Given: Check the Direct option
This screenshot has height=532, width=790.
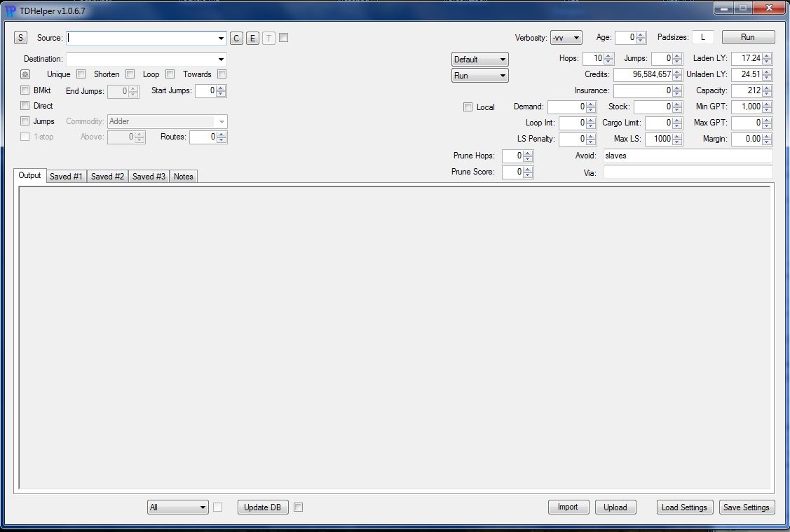Looking at the screenshot, I should pos(25,106).
